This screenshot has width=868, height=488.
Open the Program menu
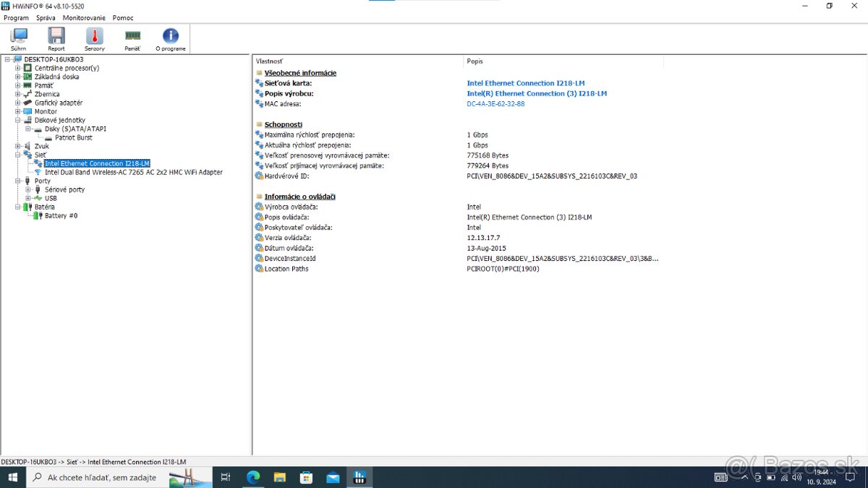pos(14,17)
